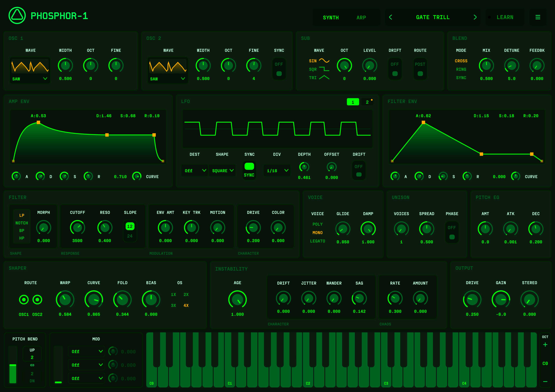Open the LFO 1/16 division dropdown
The height and width of the screenshot is (392, 555).
(x=277, y=171)
